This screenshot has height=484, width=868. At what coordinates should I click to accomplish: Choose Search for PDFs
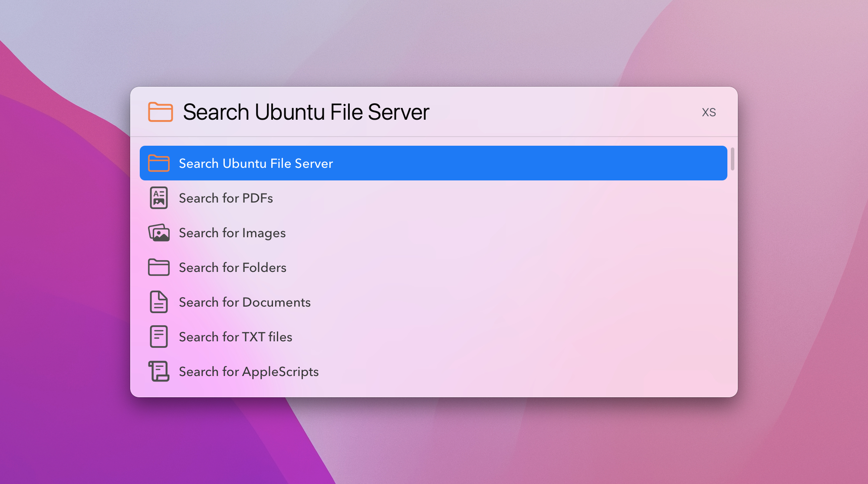click(226, 198)
